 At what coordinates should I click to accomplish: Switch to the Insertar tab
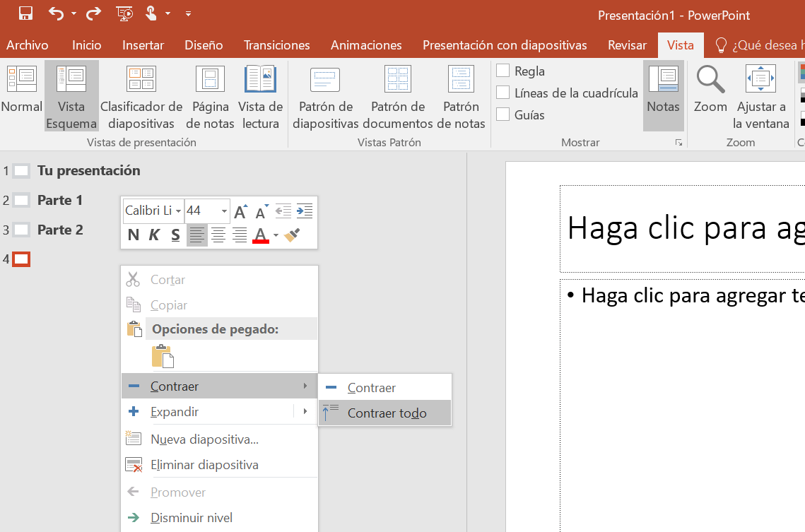[x=143, y=45]
